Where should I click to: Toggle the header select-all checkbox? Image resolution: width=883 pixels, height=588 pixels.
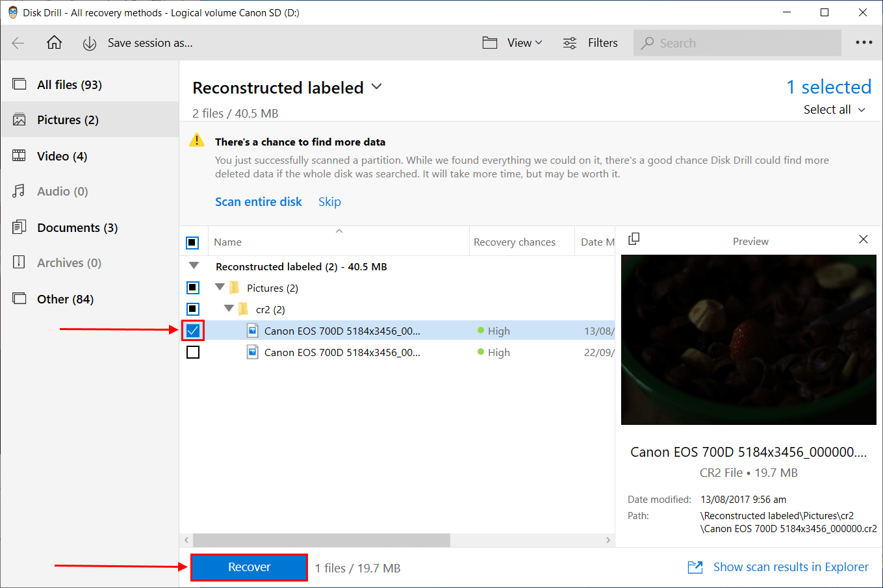[192, 242]
